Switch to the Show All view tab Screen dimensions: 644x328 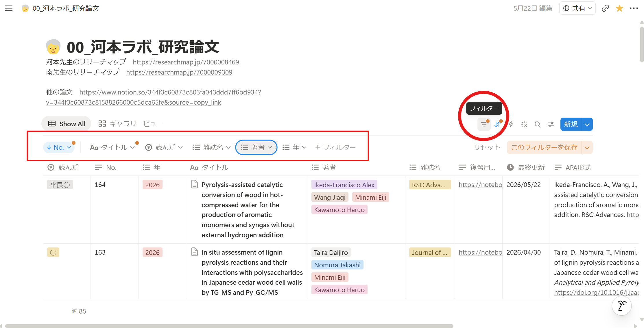pos(67,124)
